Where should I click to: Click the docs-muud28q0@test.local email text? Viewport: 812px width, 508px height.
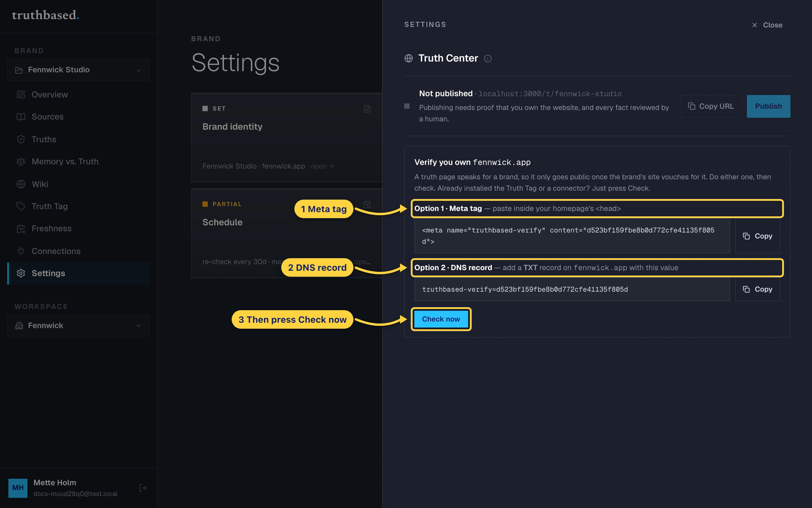tap(76, 494)
